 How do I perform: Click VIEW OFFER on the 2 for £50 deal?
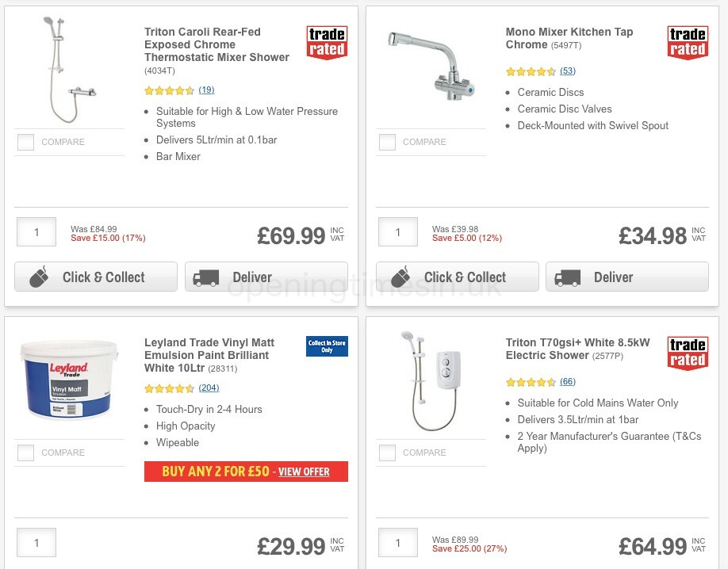tap(302, 472)
